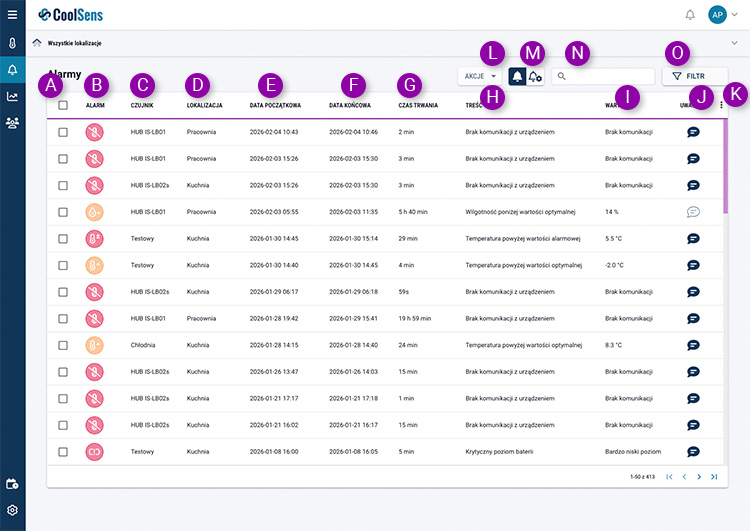Select the checkbox for the critical battery level row
This screenshot has height=531, width=750.
pos(63,451)
